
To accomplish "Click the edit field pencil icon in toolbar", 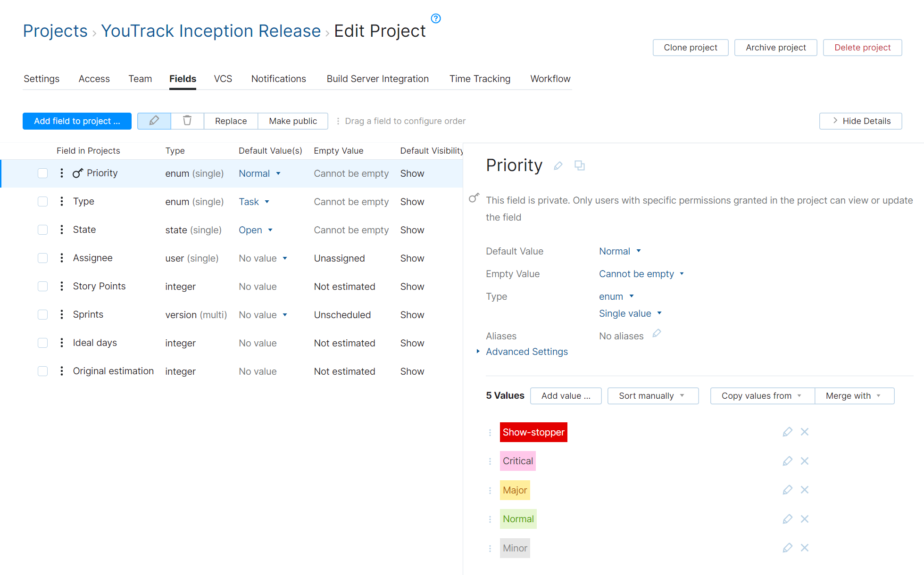I will [154, 121].
